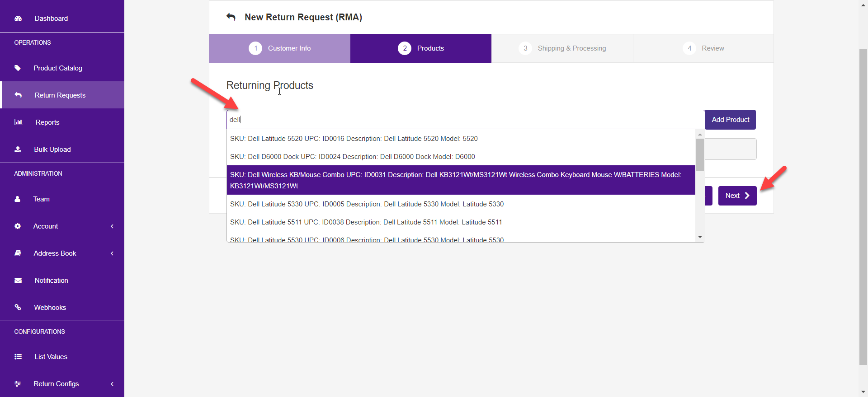The image size is (868, 397).
Task: Click the suggestion list scroll up arrow
Action: pos(700,134)
